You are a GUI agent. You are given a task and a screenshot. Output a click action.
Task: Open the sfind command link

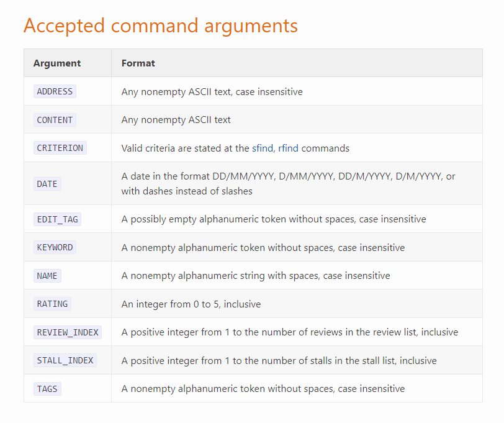click(263, 148)
